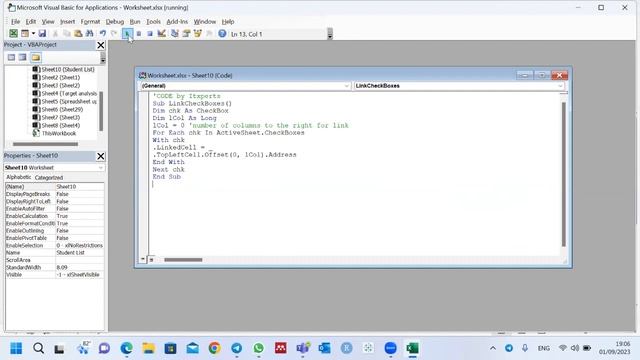The image size is (640, 360).
Task: Open Excel from the taskbar
Action: click(x=412, y=348)
